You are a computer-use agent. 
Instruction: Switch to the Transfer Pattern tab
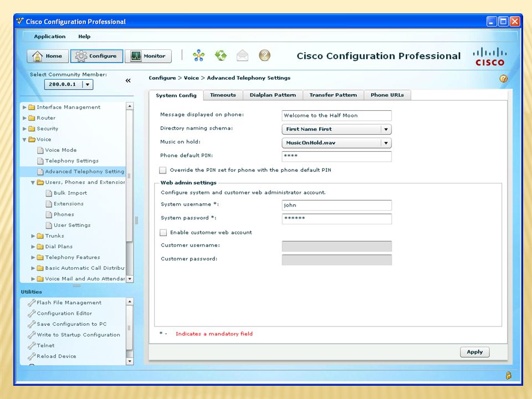pos(333,95)
